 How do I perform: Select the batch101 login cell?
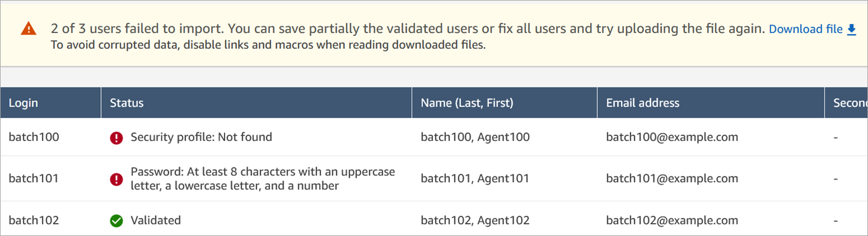(x=34, y=179)
